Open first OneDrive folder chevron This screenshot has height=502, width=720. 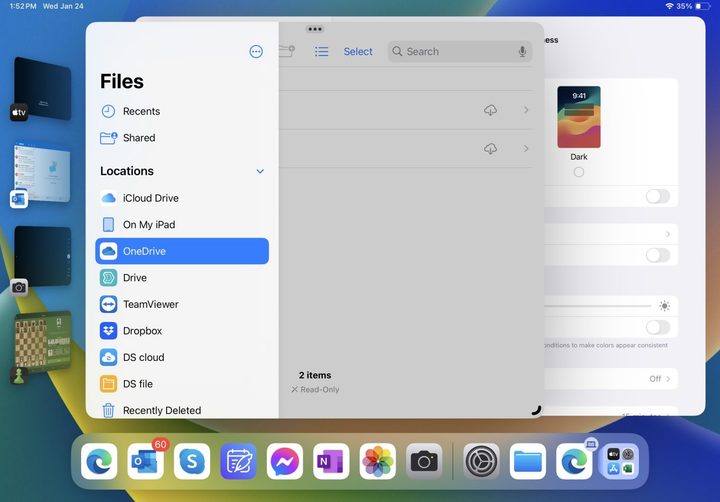(x=526, y=110)
